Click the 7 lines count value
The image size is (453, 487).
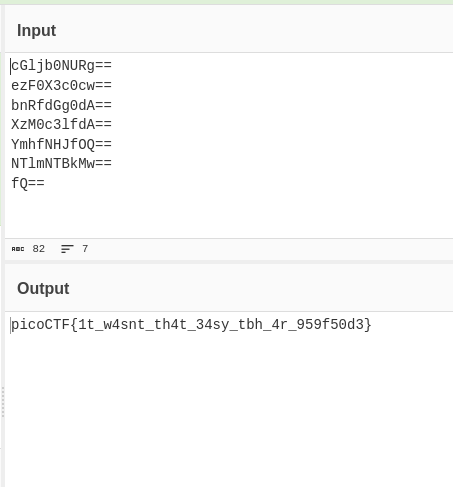(85, 249)
